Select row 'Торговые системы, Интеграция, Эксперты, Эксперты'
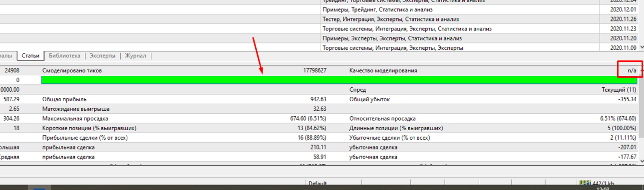The height and width of the screenshot is (190, 644). click(x=393, y=48)
